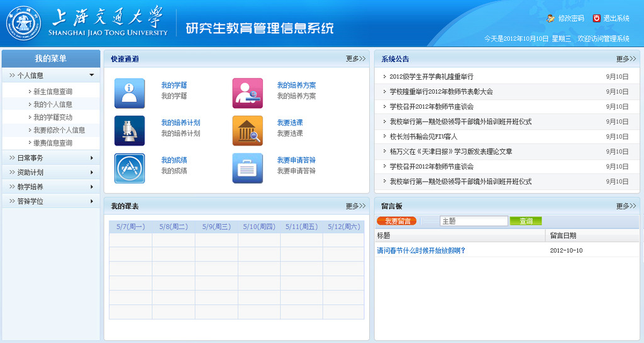This screenshot has width=644, height=343.
Task: Open 新生信息查询 in the sidebar
Action: tap(53, 92)
